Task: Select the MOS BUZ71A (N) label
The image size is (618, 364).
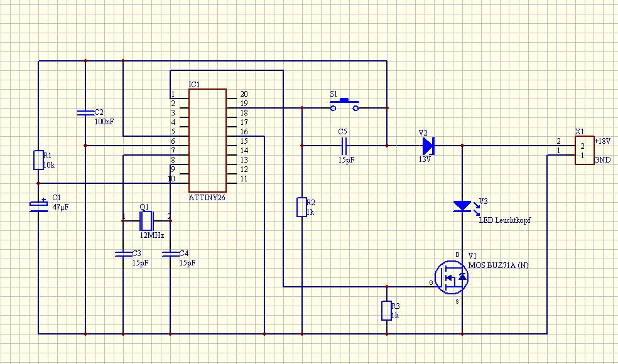Action: pos(499,265)
